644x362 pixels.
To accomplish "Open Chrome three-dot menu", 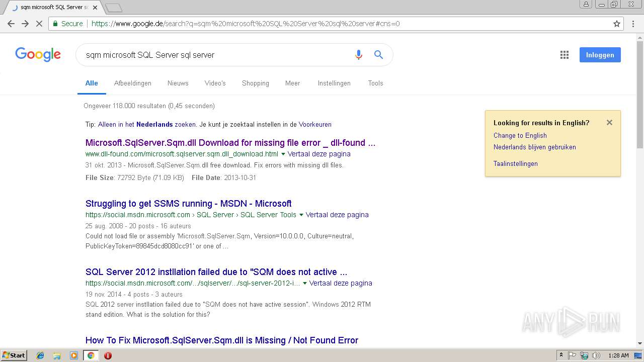I will 633,24.
